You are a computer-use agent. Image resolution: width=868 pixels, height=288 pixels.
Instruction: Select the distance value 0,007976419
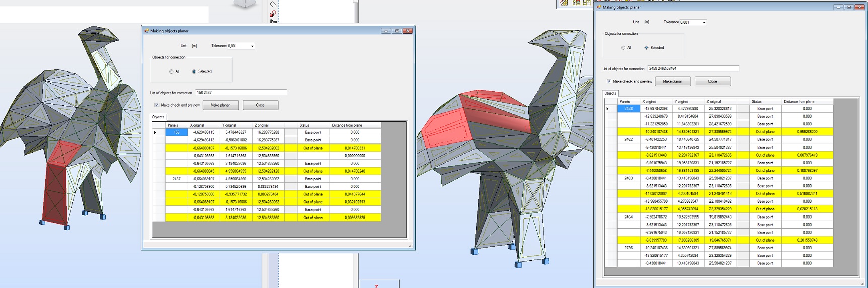(x=807, y=155)
